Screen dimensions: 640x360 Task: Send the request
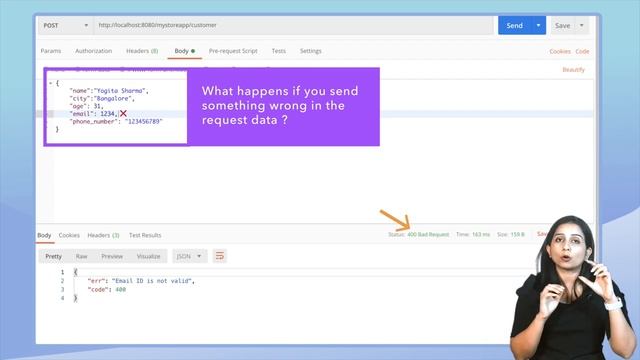pyautogui.click(x=514, y=25)
